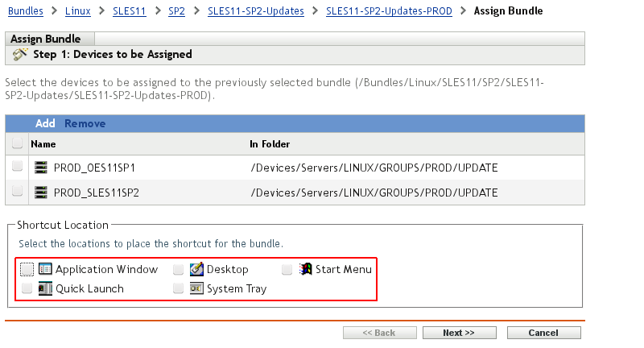The width and height of the screenshot is (644, 348).
Task: Click the Desktop shortcut icon
Action: coord(196,269)
